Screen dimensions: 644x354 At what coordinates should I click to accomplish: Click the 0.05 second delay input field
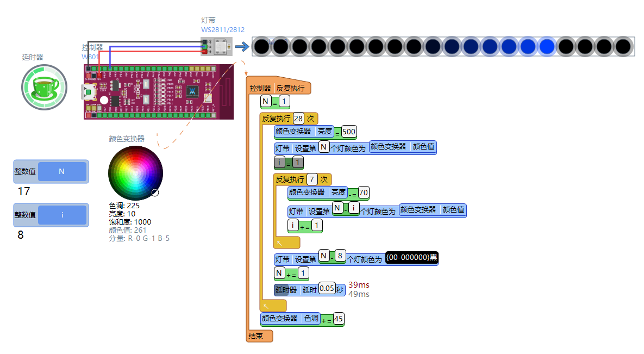326,289
